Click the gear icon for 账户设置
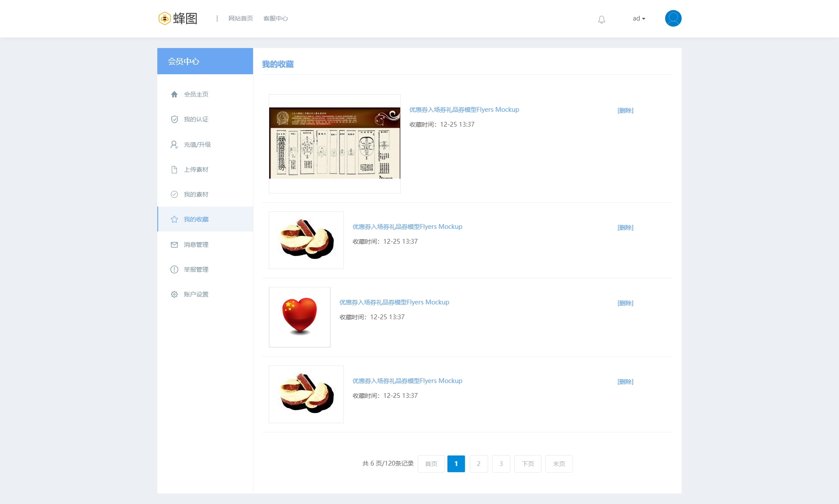 tap(174, 294)
